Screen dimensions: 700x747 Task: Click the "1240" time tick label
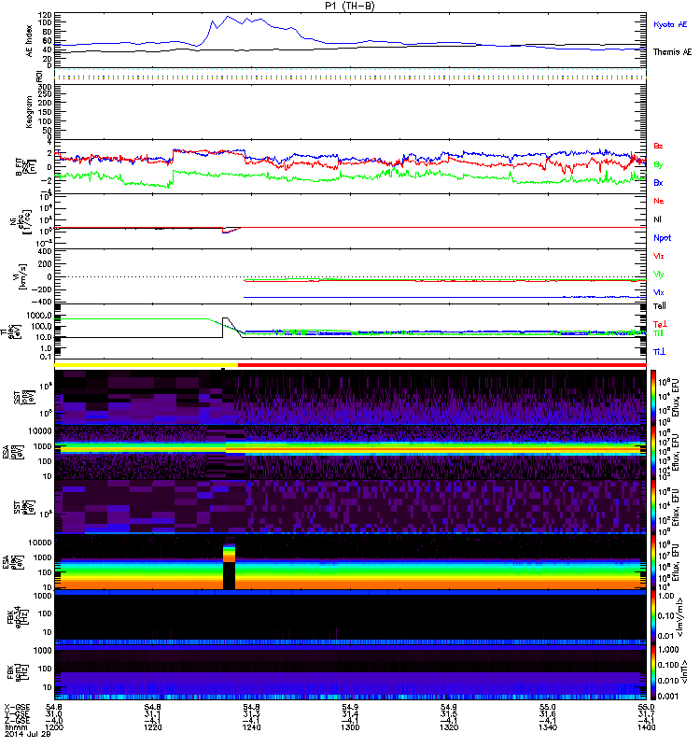(x=251, y=727)
